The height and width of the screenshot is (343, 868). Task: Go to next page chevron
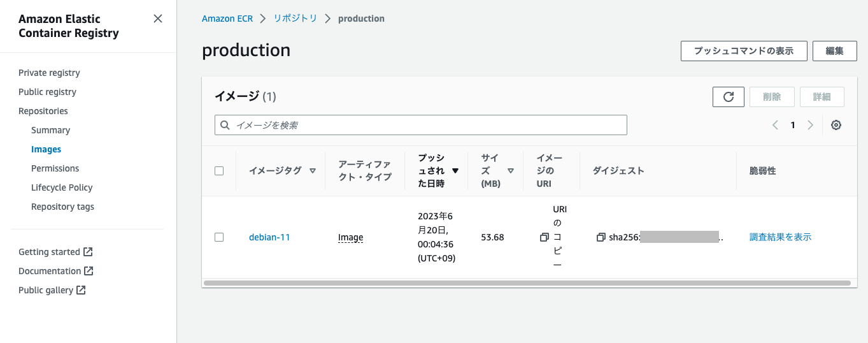pyautogui.click(x=810, y=125)
